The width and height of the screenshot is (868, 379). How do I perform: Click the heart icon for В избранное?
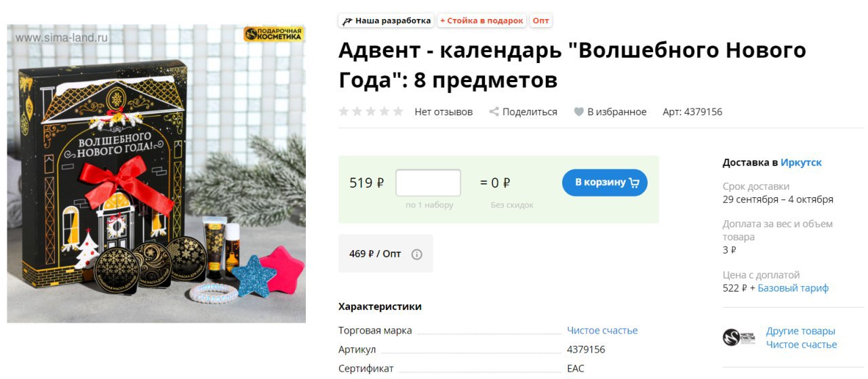pos(579,112)
